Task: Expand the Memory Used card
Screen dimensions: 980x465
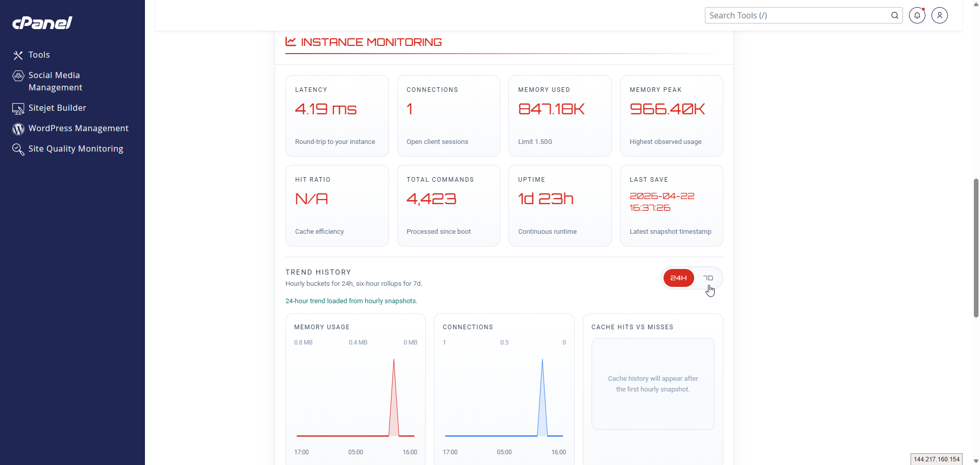Action: tap(559, 116)
